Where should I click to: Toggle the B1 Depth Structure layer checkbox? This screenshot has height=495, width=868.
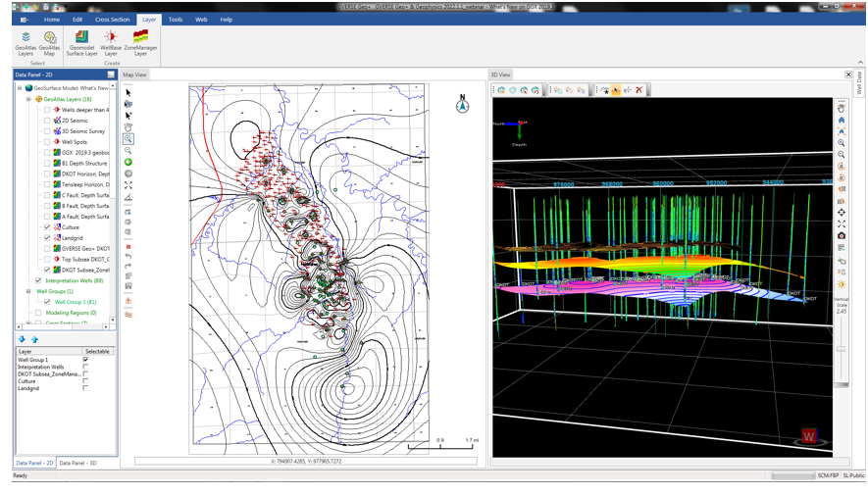[x=47, y=163]
